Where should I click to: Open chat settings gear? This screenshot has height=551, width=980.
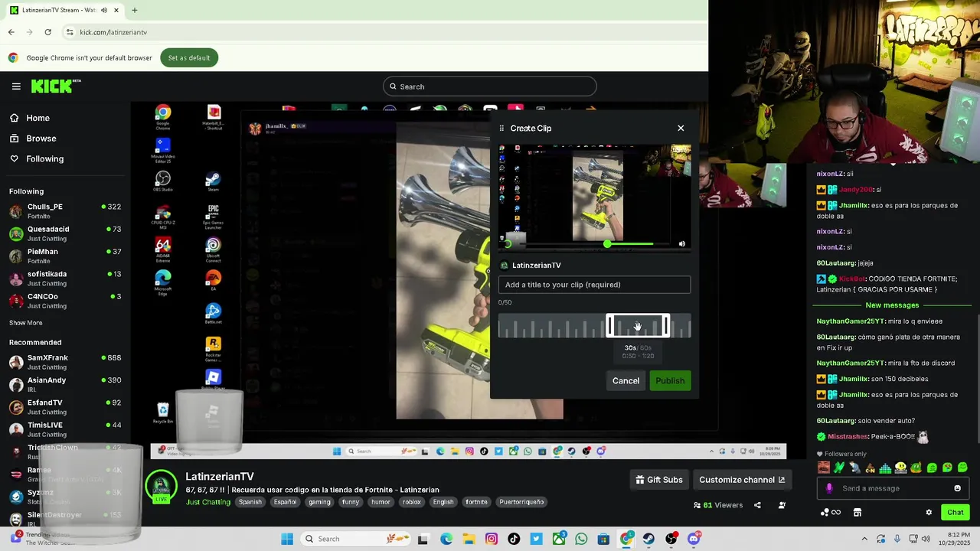pyautogui.click(x=929, y=513)
